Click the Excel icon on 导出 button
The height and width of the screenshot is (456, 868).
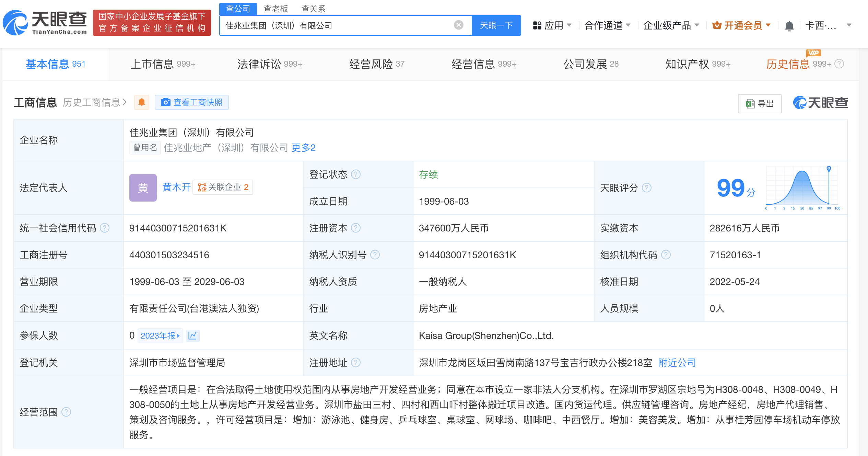click(x=751, y=103)
